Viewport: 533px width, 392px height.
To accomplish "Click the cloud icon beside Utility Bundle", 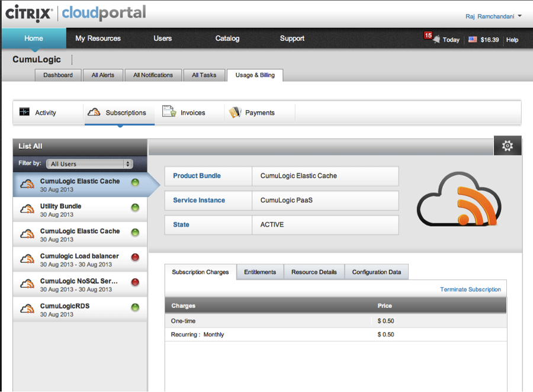I will (27, 210).
